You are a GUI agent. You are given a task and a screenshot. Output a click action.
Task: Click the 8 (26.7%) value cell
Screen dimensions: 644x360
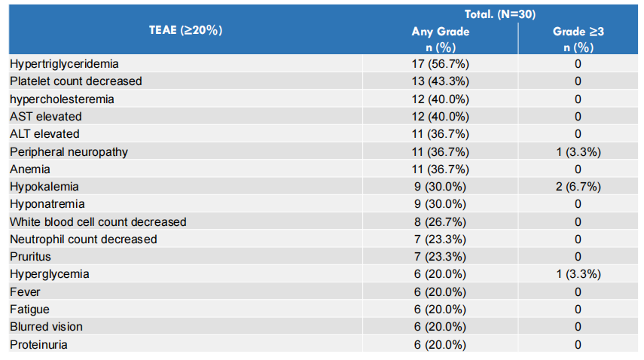point(440,221)
